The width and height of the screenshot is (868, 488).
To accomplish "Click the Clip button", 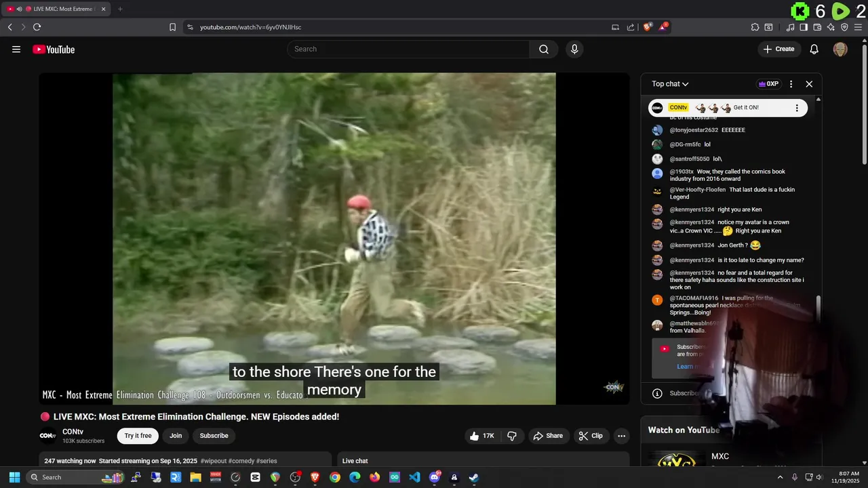I will coord(591,436).
